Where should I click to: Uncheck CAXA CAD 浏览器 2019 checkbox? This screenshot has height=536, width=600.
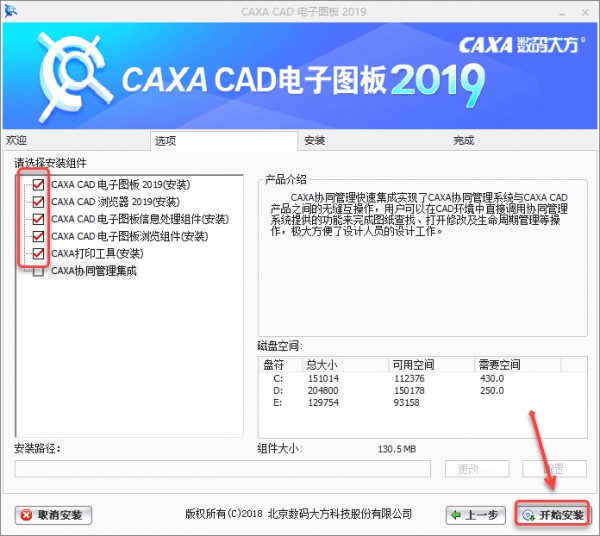[38, 202]
